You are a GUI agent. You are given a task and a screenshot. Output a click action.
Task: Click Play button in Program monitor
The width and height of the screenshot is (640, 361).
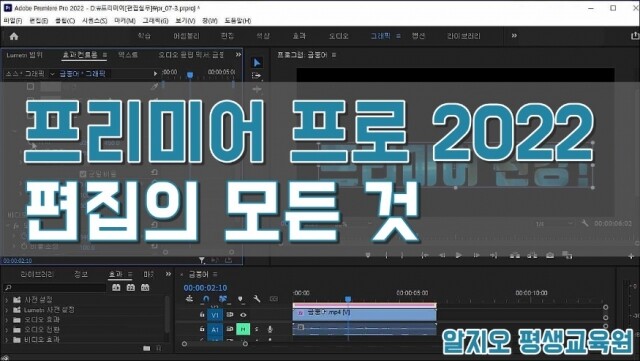tap(459, 255)
